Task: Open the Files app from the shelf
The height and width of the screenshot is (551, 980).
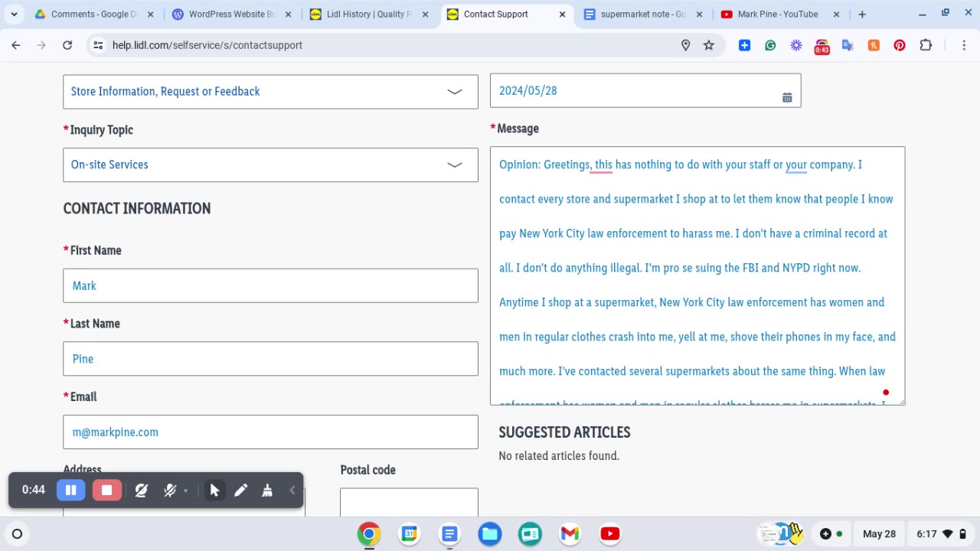Action: click(490, 534)
